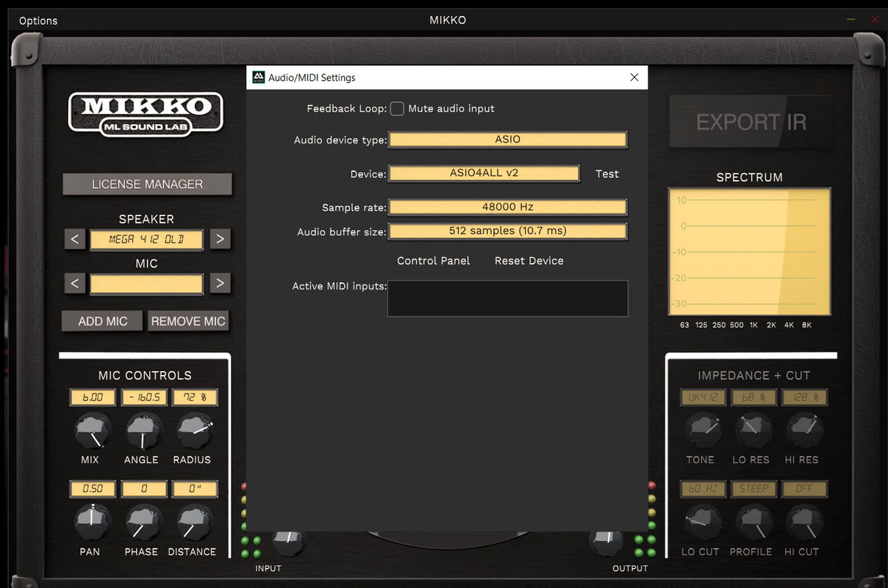Open the Audio buffer size dropdown
Viewport: 888px width, 588px height.
pyautogui.click(x=507, y=231)
